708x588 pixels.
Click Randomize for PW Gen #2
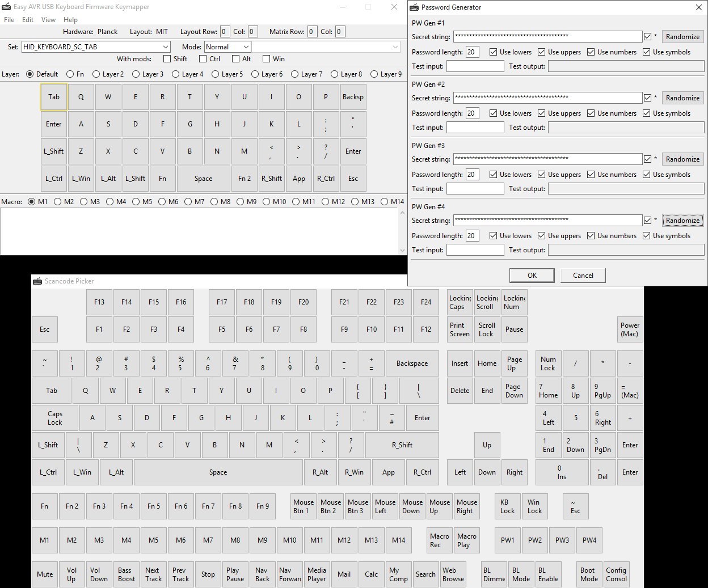[682, 98]
